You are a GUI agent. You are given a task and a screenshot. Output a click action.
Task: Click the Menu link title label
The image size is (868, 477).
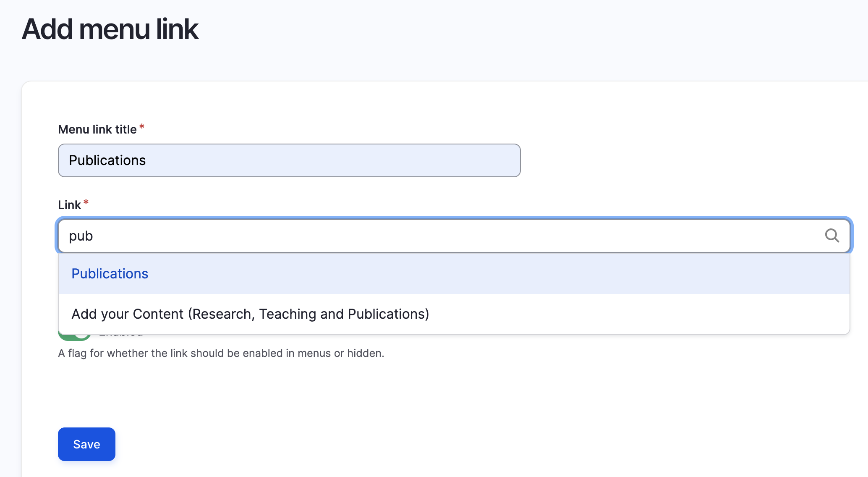pyautogui.click(x=97, y=129)
